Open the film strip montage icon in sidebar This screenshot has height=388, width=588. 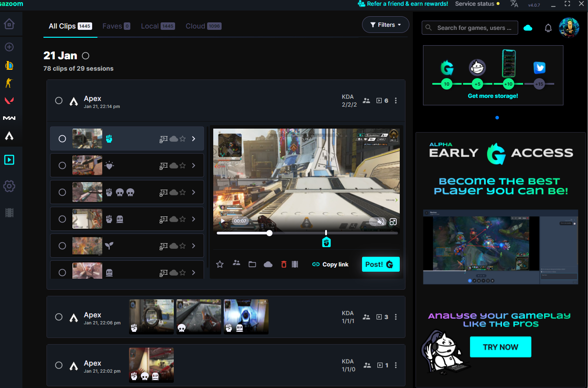click(x=9, y=213)
